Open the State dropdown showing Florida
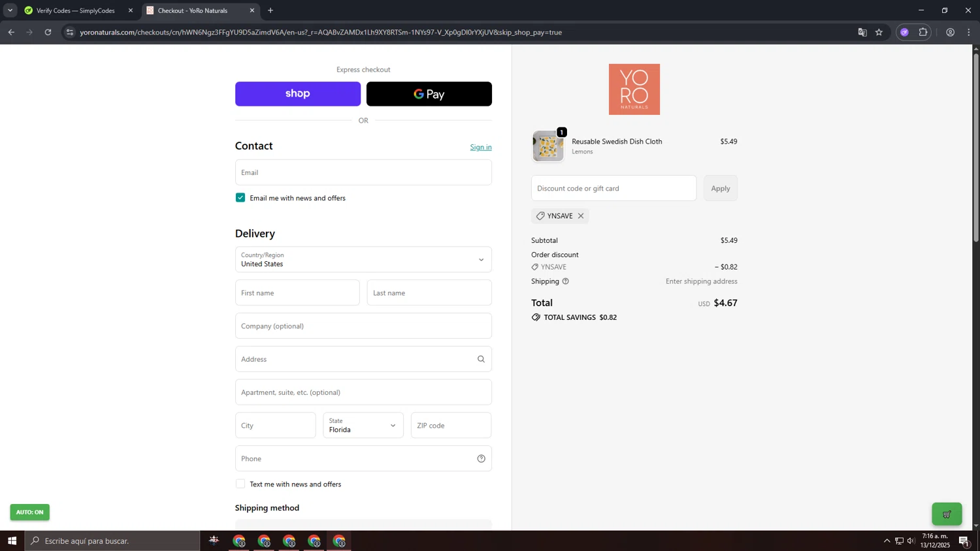980x551 pixels. 363,426
